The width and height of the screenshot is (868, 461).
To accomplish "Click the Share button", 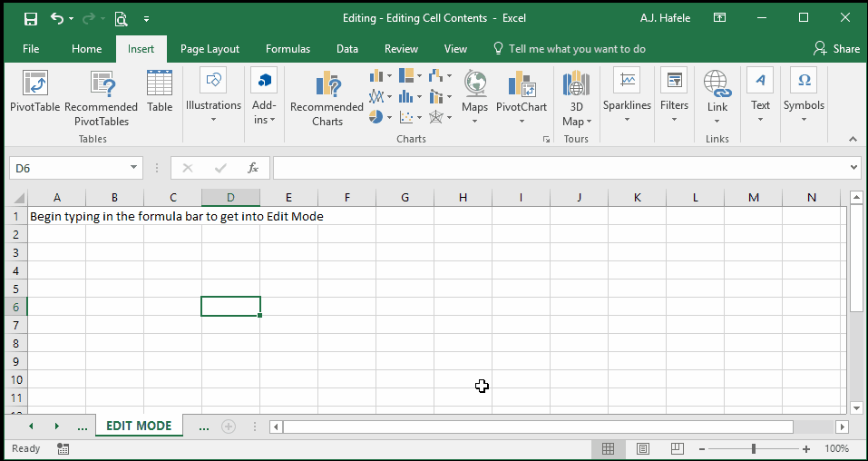I will click(x=836, y=49).
